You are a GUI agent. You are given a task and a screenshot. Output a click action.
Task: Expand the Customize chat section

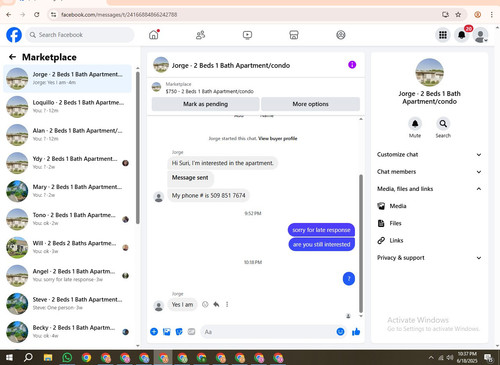[x=429, y=154]
